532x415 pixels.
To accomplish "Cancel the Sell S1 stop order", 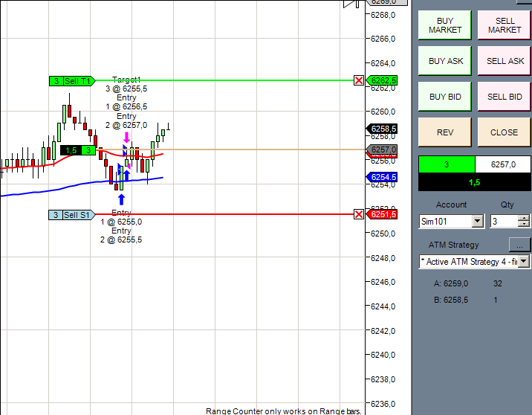I will [x=359, y=214].
